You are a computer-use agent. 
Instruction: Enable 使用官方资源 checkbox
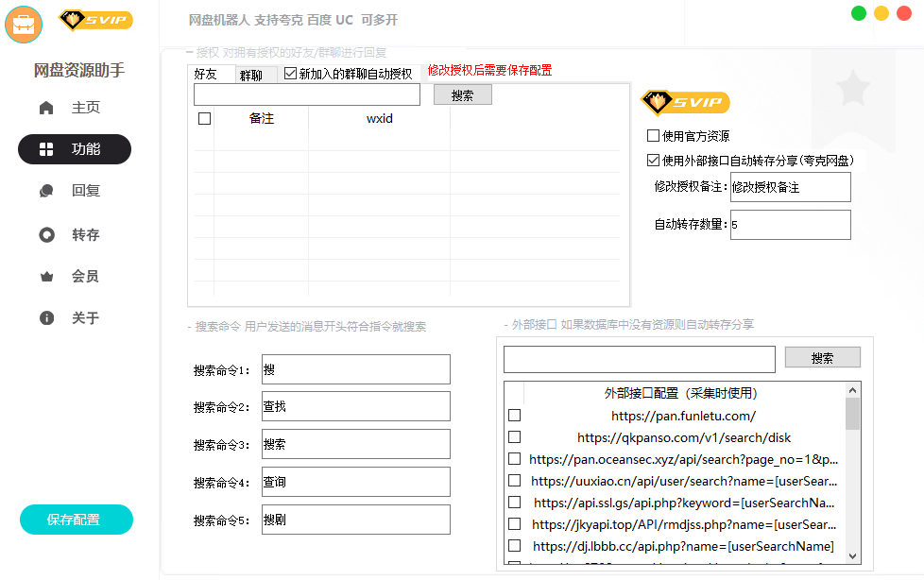pos(653,136)
